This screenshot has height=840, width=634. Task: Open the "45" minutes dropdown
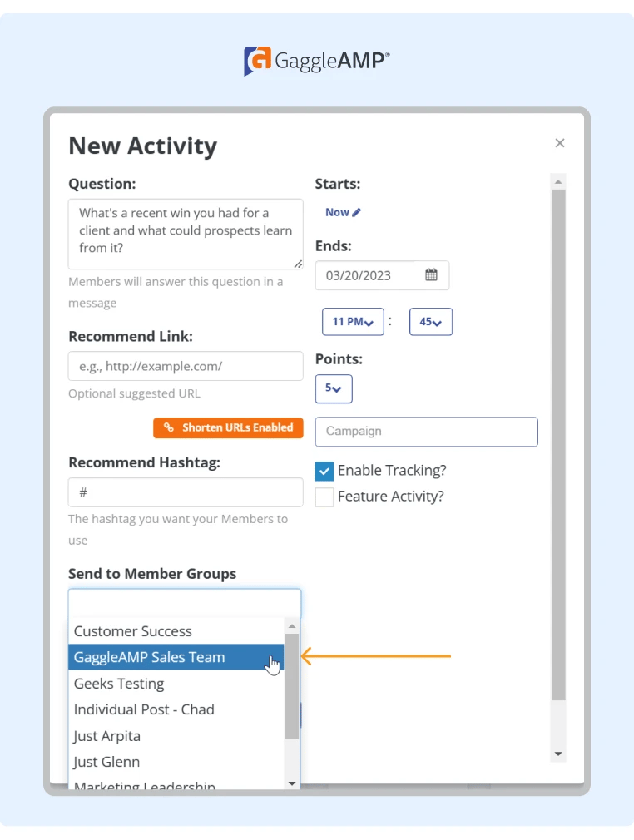pos(430,322)
